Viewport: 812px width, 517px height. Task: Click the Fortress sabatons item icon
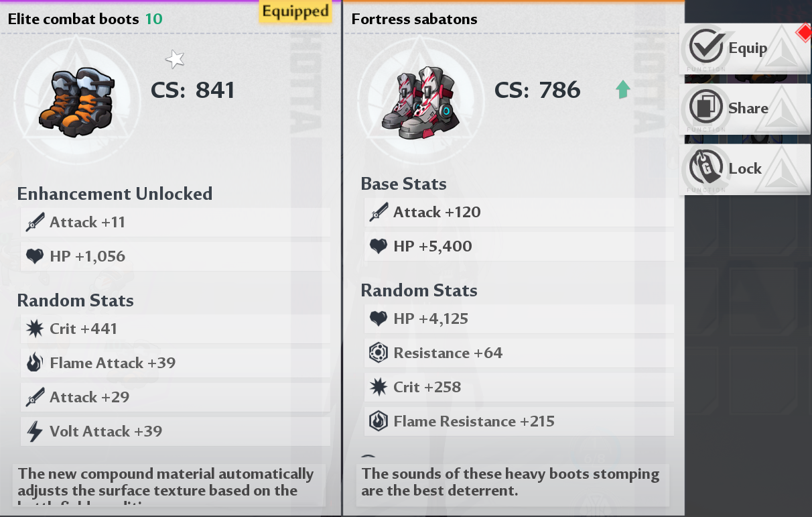tap(421, 102)
